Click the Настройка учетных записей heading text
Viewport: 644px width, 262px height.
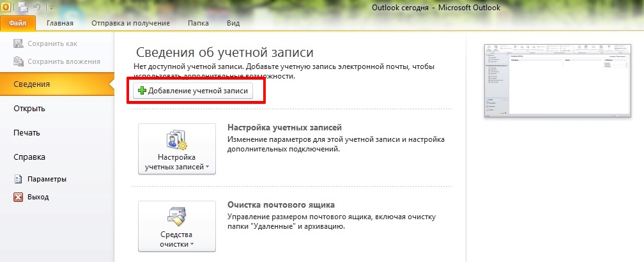click(285, 128)
